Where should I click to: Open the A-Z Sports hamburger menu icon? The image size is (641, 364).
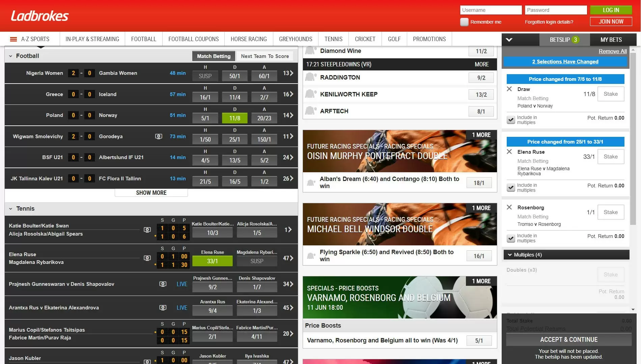[x=13, y=39]
